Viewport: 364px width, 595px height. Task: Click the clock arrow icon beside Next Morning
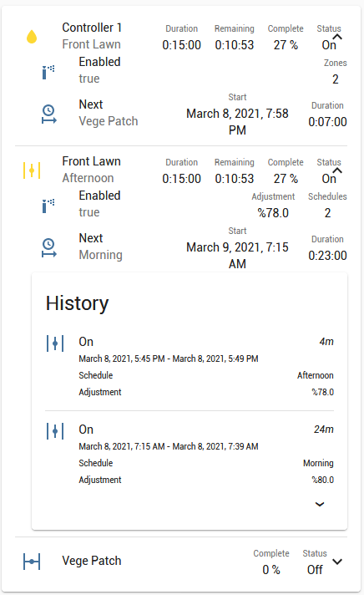pyautogui.click(x=49, y=248)
